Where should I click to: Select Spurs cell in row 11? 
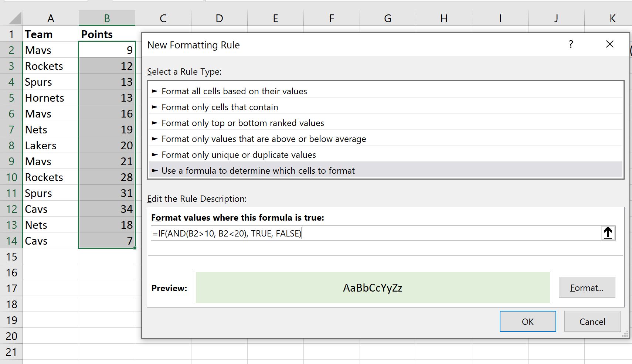tap(51, 193)
